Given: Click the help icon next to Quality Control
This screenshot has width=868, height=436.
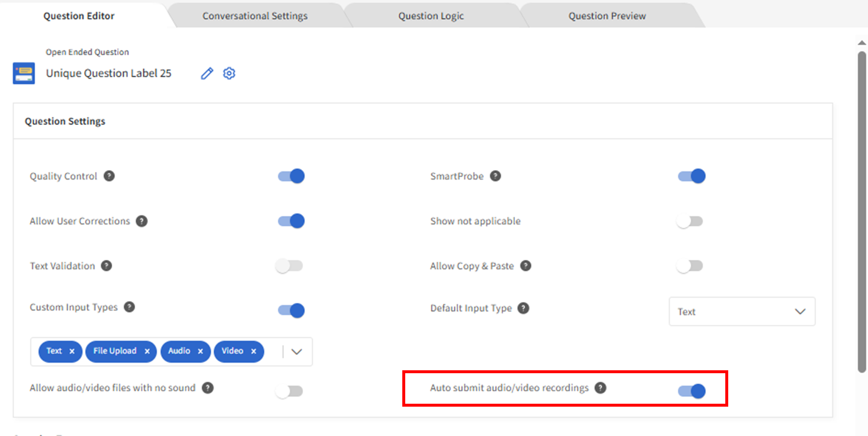Looking at the screenshot, I should pos(109,176).
